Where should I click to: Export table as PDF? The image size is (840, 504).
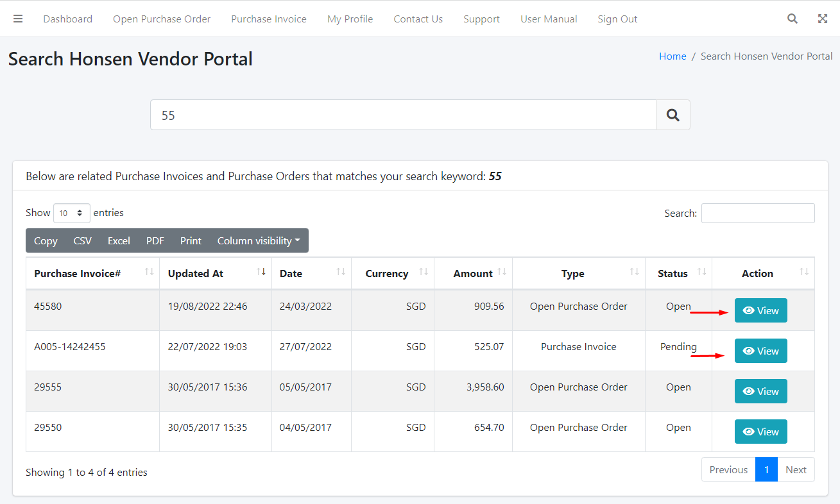[x=155, y=240]
